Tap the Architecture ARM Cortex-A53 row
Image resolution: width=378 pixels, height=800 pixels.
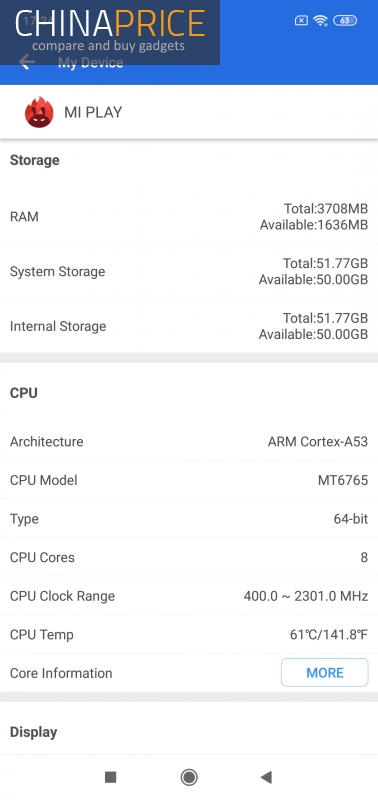(x=189, y=441)
